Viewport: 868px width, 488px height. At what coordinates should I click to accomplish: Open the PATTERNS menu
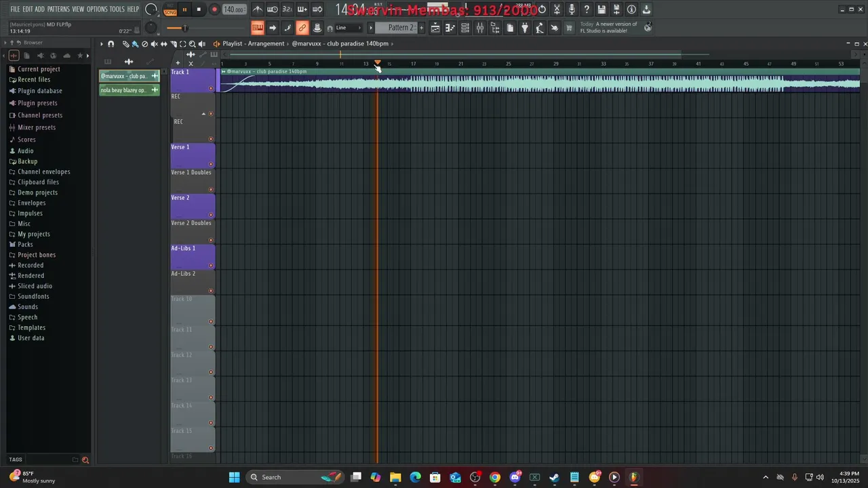click(x=58, y=9)
